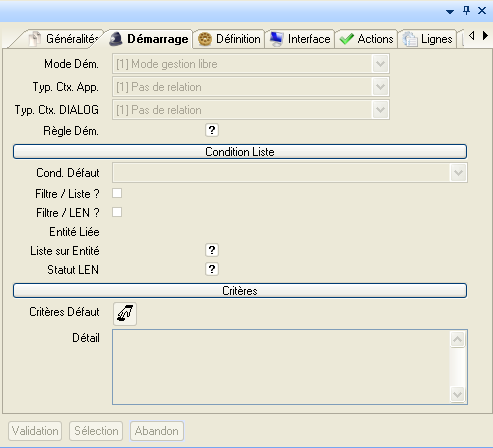Open the Mode Dém. dropdown
This screenshot has height=448, width=493.
click(380, 64)
